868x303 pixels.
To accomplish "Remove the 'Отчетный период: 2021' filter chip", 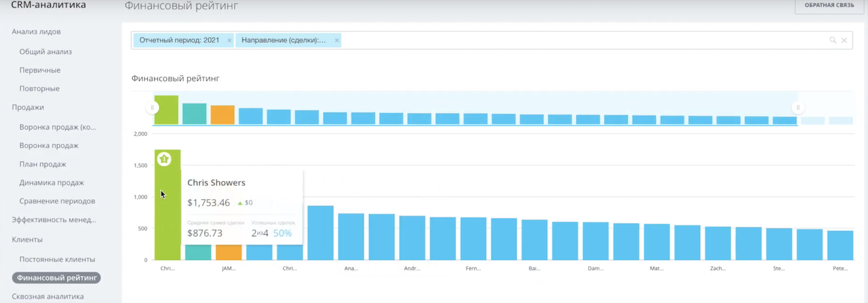I will point(229,40).
